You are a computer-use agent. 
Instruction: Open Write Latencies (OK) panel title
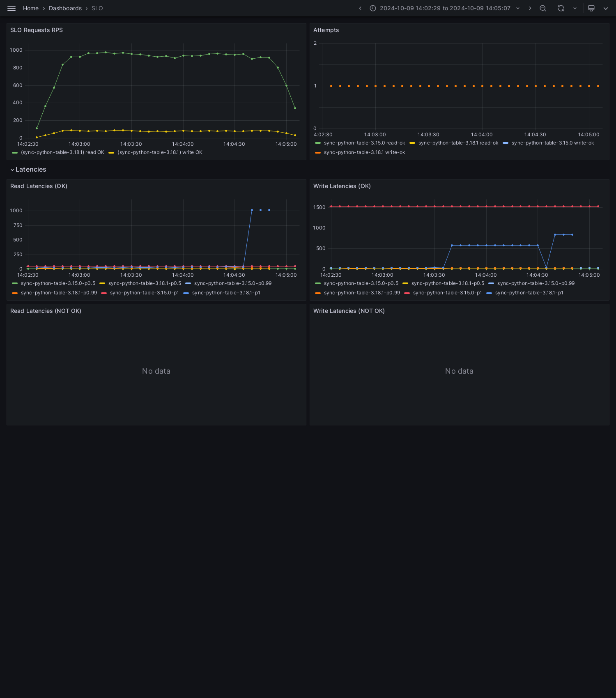click(x=342, y=186)
